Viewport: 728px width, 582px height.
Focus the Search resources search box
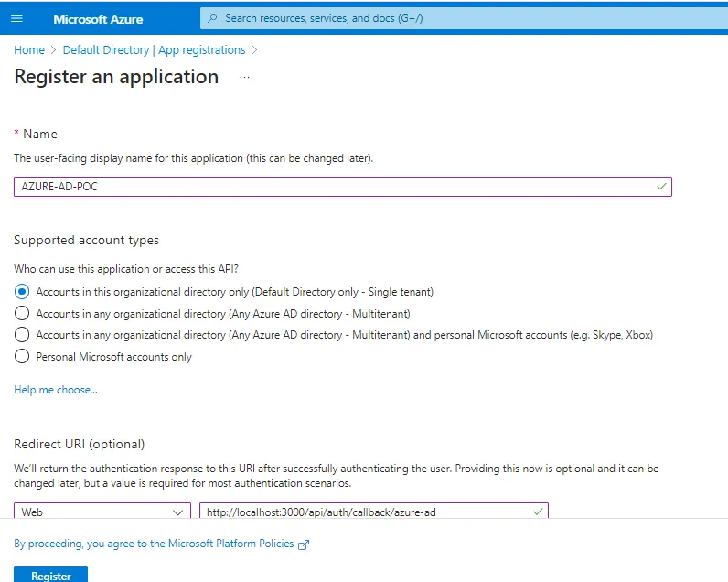pyautogui.click(x=464, y=18)
